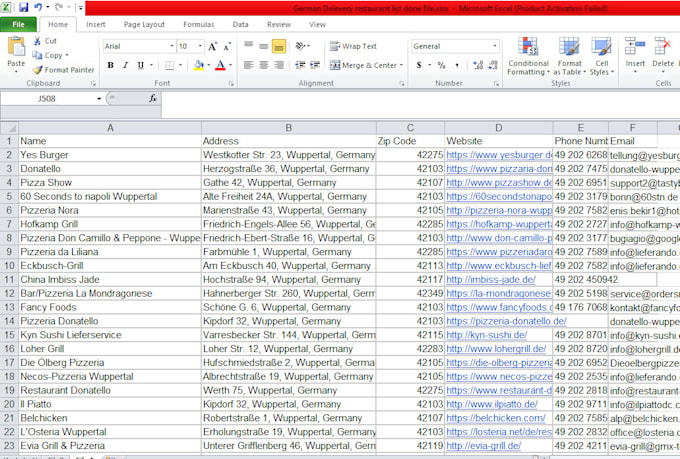This screenshot has width=680, height=459.
Task: Open the imbiss-jade.de hyperlink
Action: [491, 279]
